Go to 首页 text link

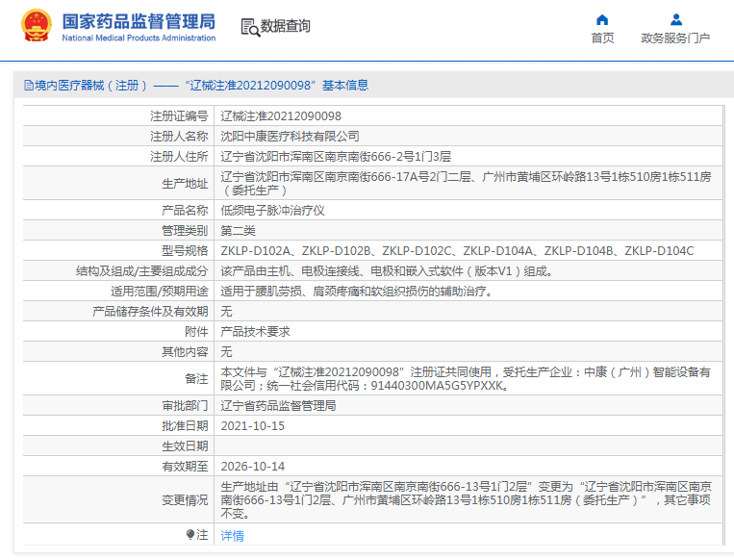(x=602, y=38)
